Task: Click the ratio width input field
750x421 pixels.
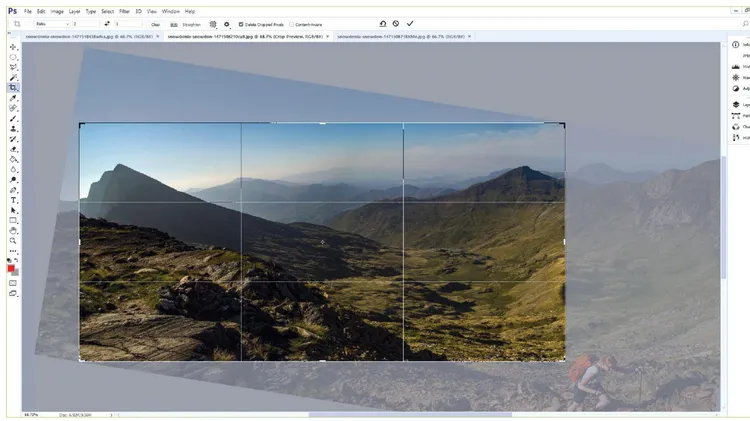Action: (x=86, y=24)
